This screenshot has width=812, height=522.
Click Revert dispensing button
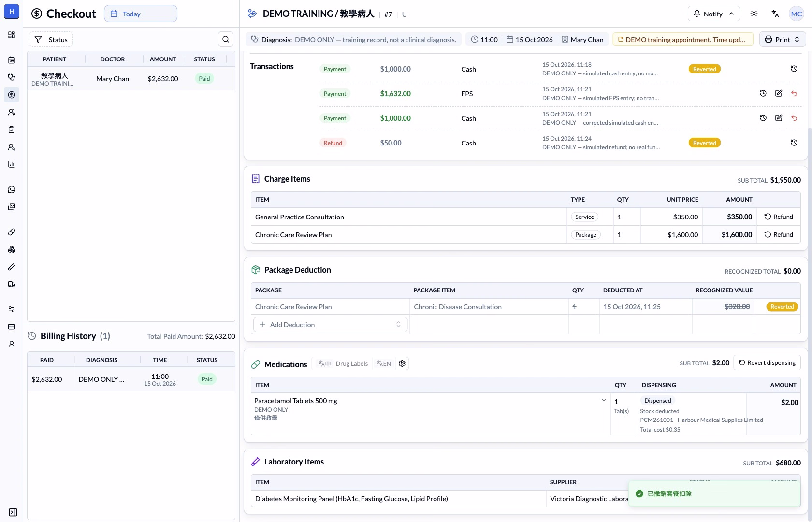(767, 363)
